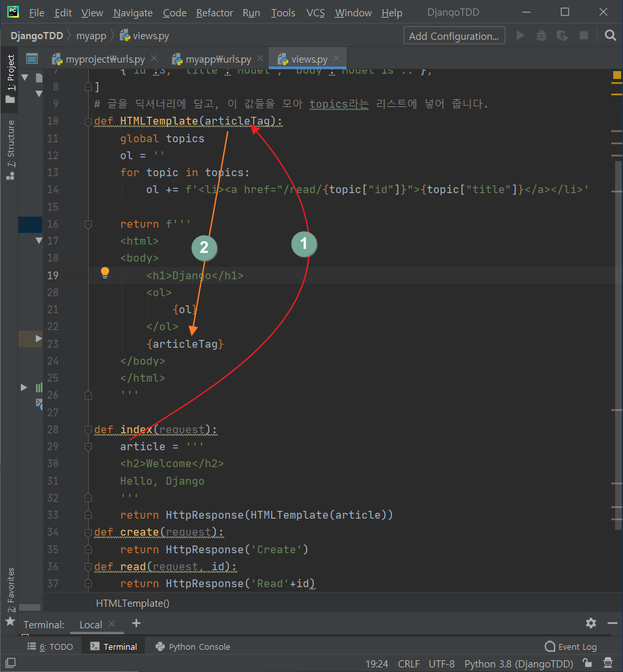Click line 19 number in gutter
Viewport: 623px width, 672px height.
pos(53,275)
